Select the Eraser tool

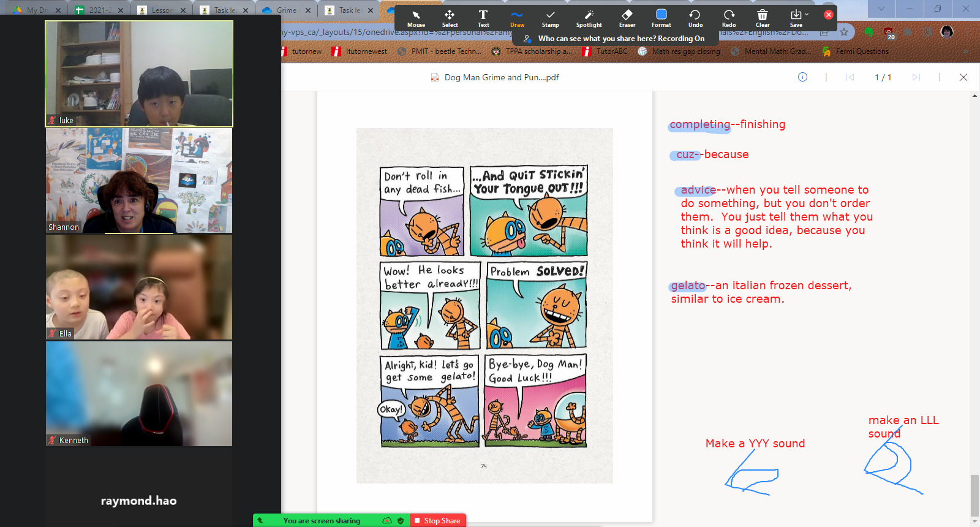(627, 18)
